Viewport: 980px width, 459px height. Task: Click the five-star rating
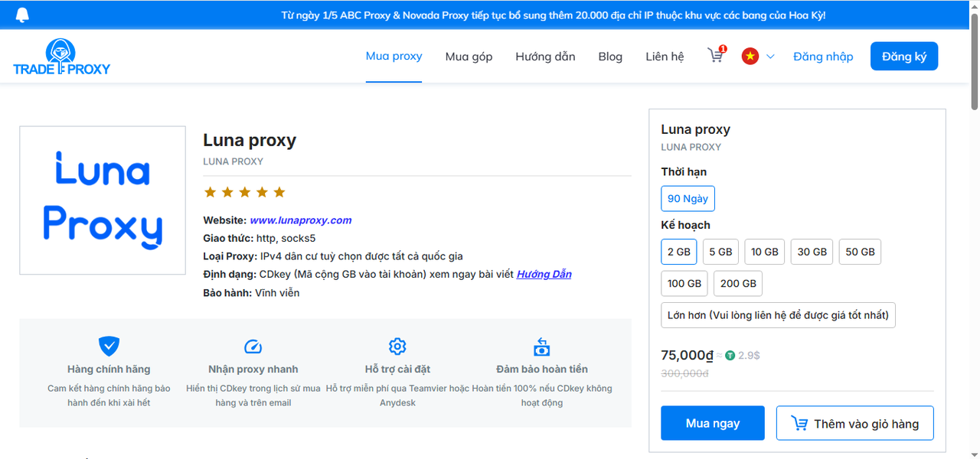point(244,192)
